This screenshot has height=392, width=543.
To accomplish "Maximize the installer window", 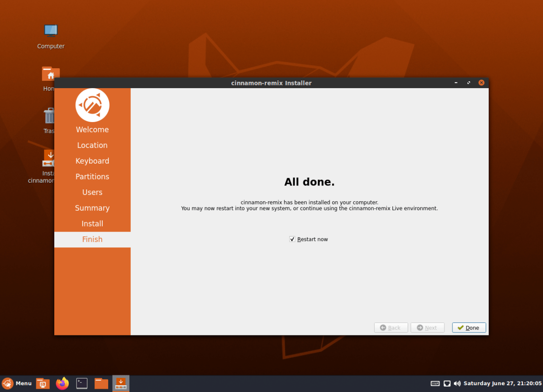I will click(x=468, y=83).
